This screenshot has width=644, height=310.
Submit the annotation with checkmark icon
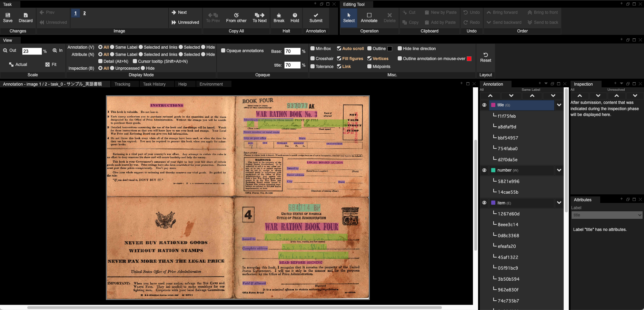[316, 15]
